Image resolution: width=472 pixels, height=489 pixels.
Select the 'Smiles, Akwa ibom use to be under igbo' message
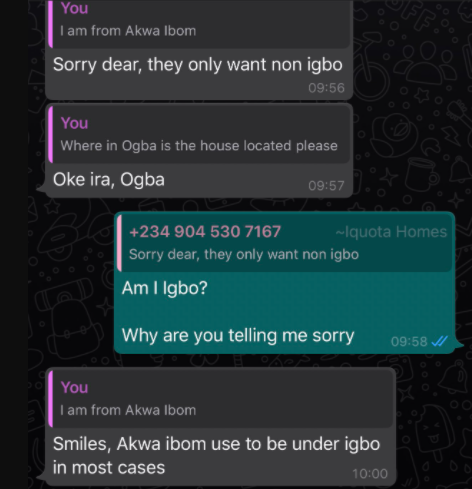click(x=216, y=456)
